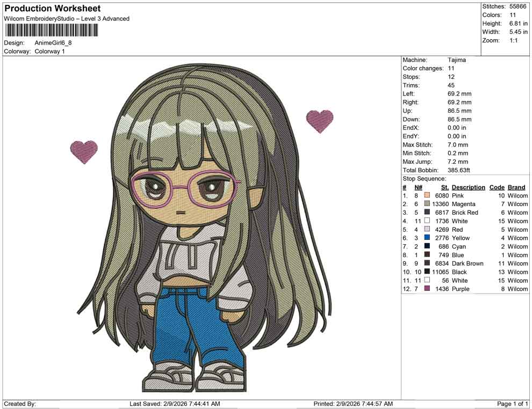532x409 pixels.
Task: Click the AnimeGirl6_8 design name
Action: coord(53,43)
